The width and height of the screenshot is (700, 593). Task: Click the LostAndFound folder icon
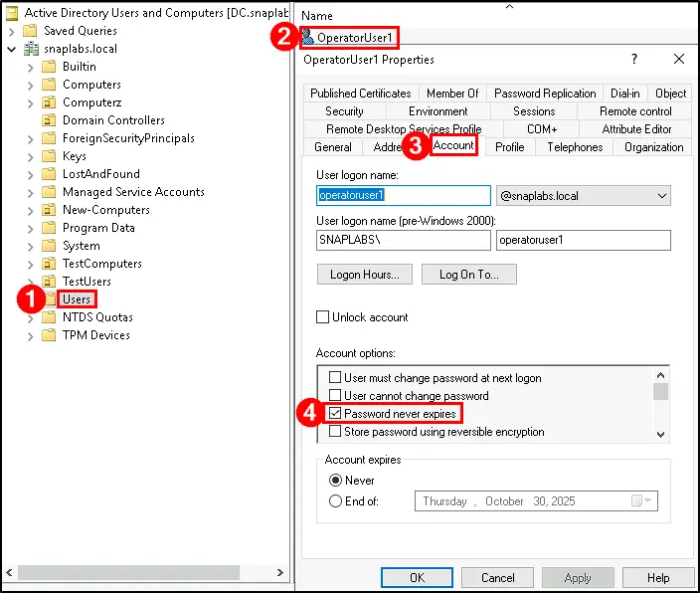point(49,174)
